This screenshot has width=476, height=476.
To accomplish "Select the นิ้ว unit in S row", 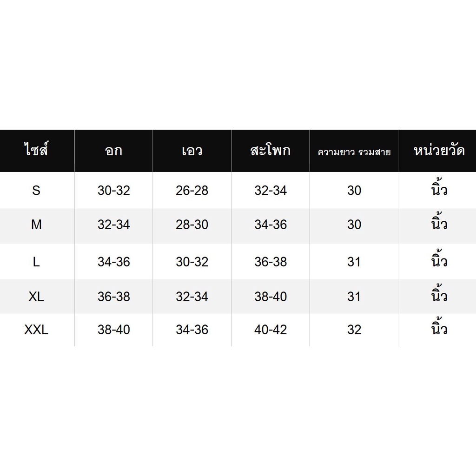I will 439,187.
